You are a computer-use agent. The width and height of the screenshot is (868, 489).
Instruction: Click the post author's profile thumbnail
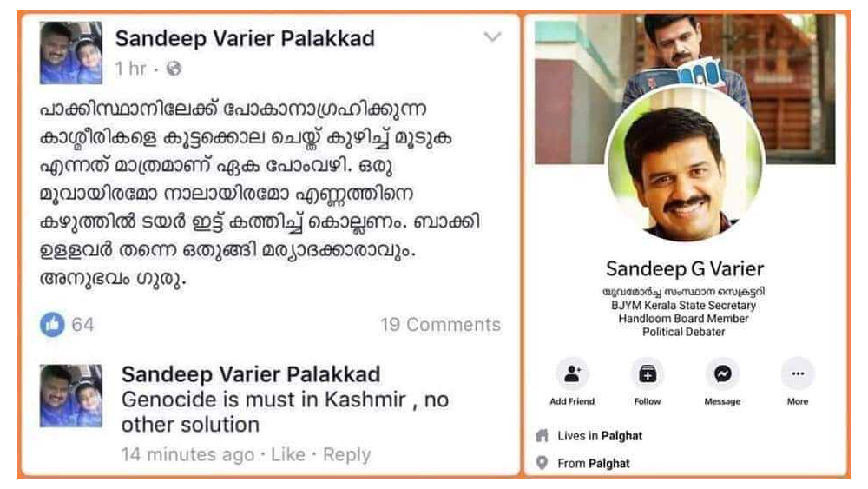click(71, 53)
